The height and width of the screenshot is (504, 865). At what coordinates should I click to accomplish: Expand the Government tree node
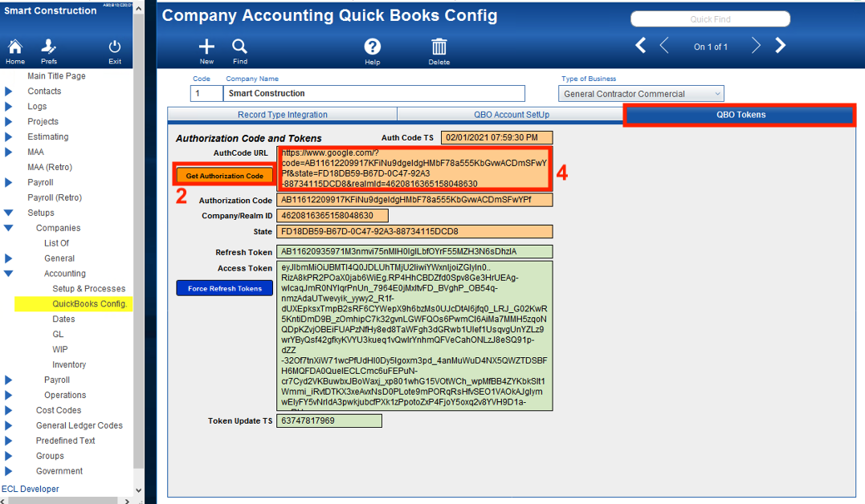[8, 471]
